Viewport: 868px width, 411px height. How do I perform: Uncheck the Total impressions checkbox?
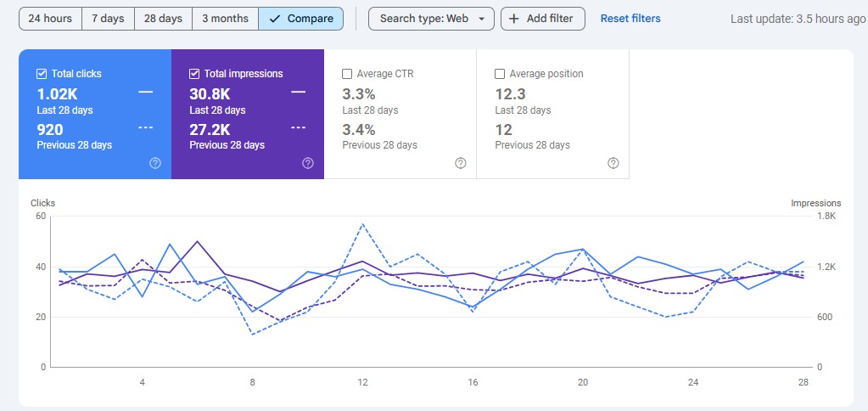tap(194, 74)
